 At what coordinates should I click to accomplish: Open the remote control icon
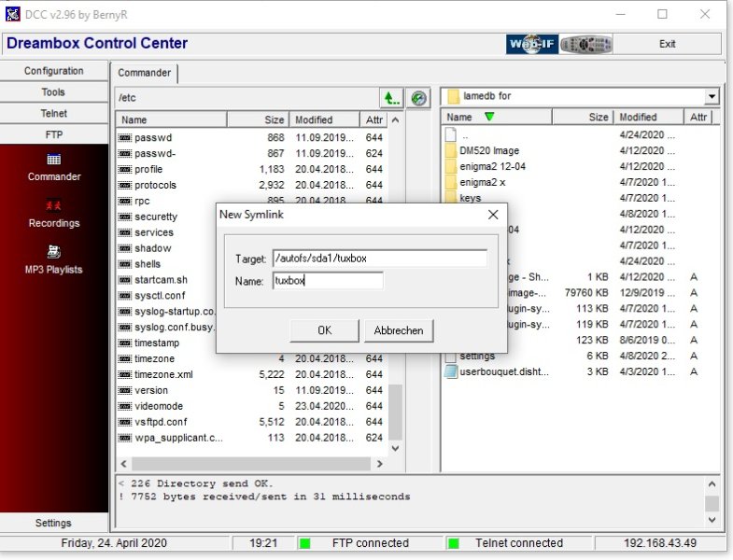(585, 45)
